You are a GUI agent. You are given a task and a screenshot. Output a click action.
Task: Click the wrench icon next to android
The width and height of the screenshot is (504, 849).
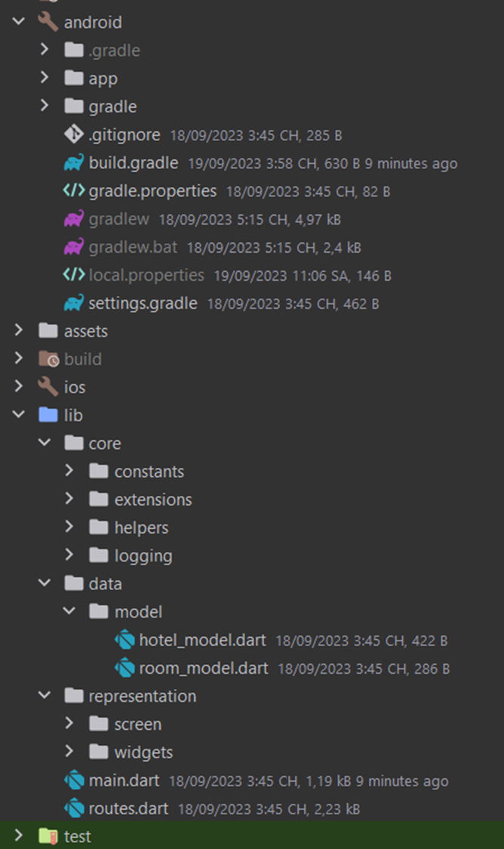45,22
